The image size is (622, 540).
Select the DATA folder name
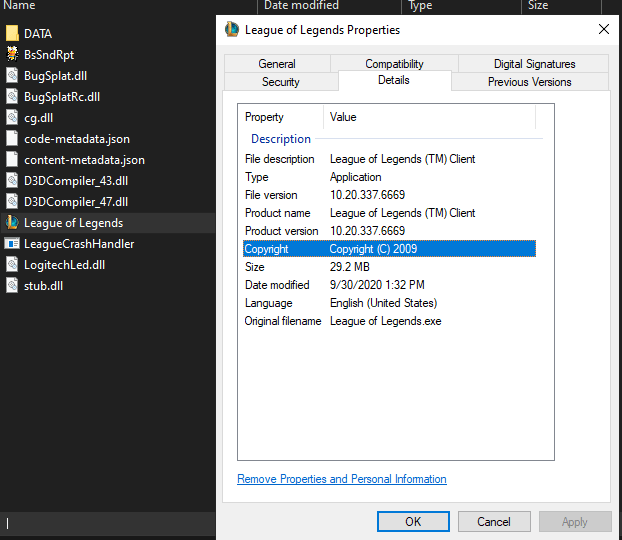(x=38, y=34)
